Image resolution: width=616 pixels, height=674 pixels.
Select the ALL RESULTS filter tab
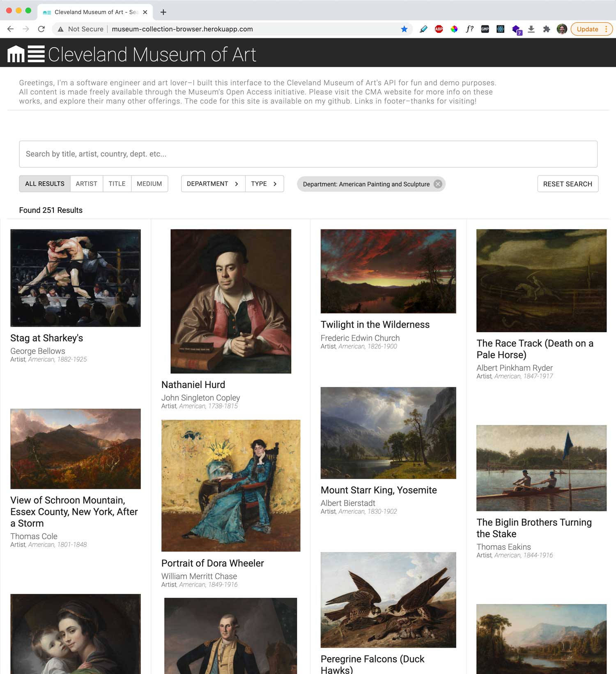45,184
